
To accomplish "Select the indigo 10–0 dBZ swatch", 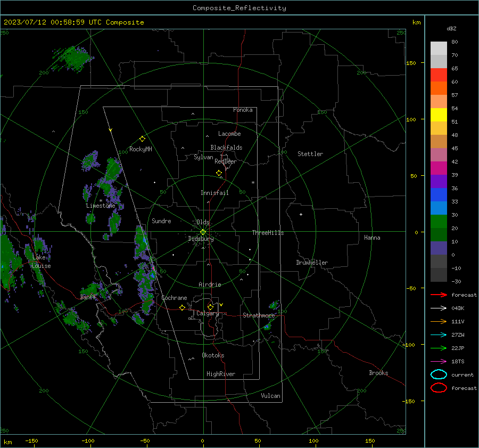I will [x=439, y=248].
